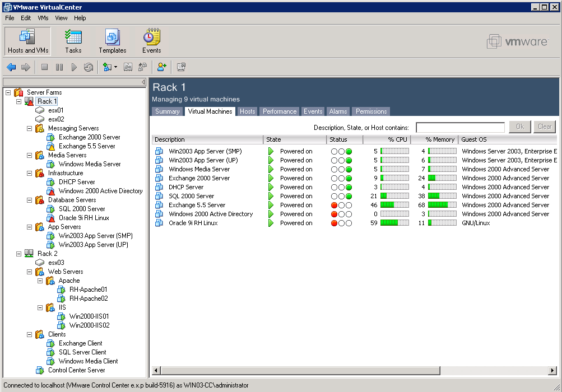Image resolution: width=562 pixels, height=392 pixels.
Task: Select the Windows 2000 Active Directory table row
Action: (x=355, y=214)
